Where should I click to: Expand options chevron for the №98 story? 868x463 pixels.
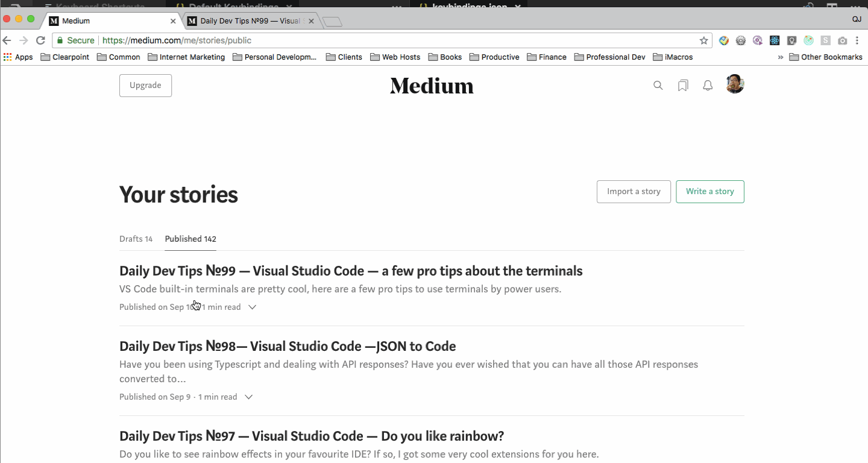pyautogui.click(x=248, y=397)
